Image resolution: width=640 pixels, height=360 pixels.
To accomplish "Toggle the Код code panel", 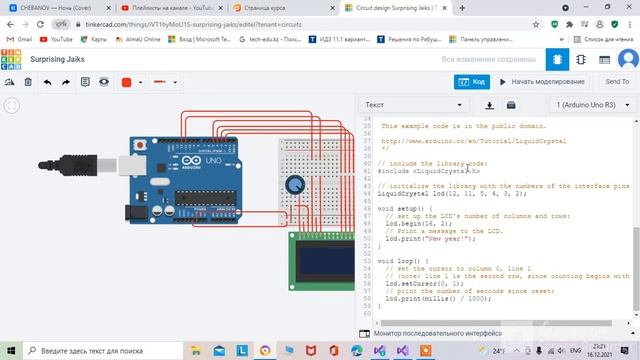I will tap(471, 82).
